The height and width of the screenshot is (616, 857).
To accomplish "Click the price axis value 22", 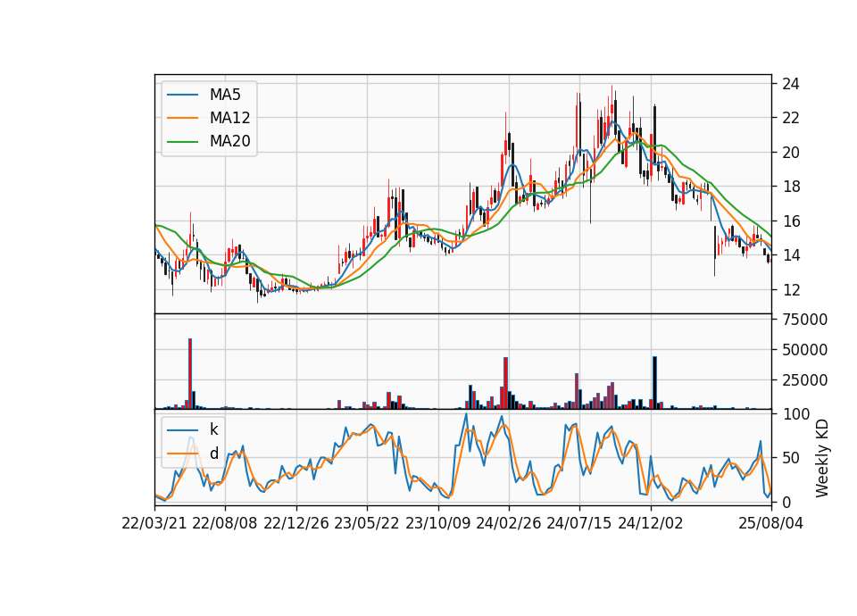I will coord(790,118).
